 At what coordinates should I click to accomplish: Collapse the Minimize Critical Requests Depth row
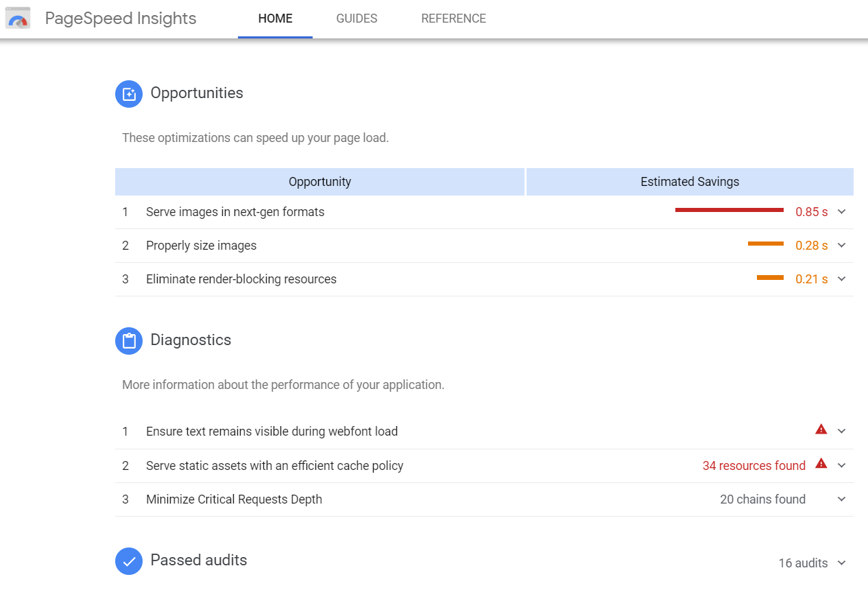[x=842, y=499]
